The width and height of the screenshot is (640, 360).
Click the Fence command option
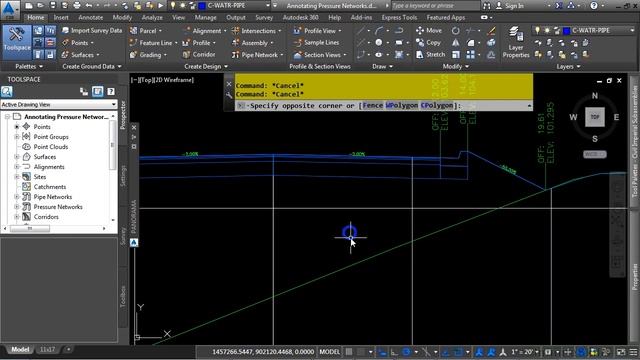[372, 105]
